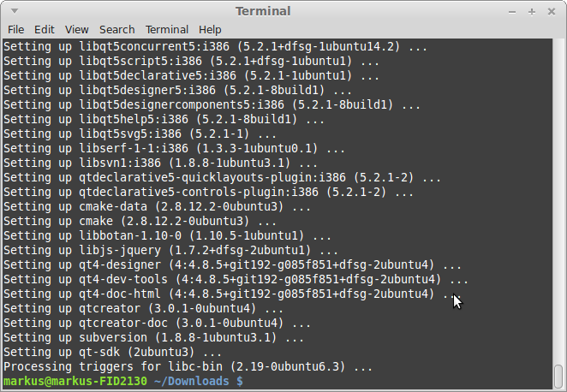Open the Terminal menu
The height and width of the screenshot is (392, 567).
click(167, 29)
